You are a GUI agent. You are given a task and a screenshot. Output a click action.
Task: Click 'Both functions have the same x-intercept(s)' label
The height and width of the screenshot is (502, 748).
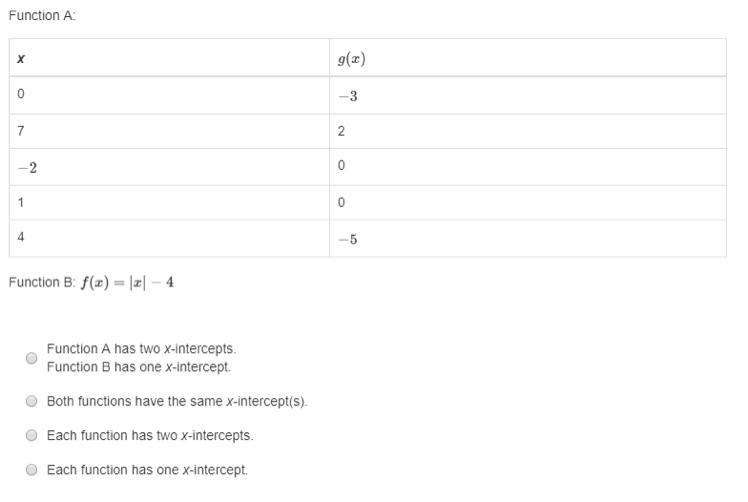pos(177,401)
